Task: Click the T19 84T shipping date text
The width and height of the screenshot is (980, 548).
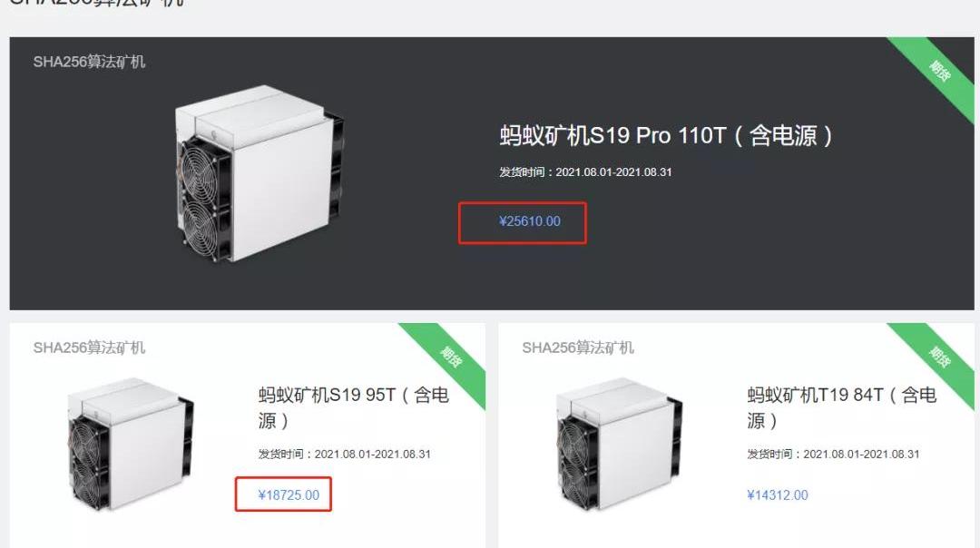Action: click(833, 455)
